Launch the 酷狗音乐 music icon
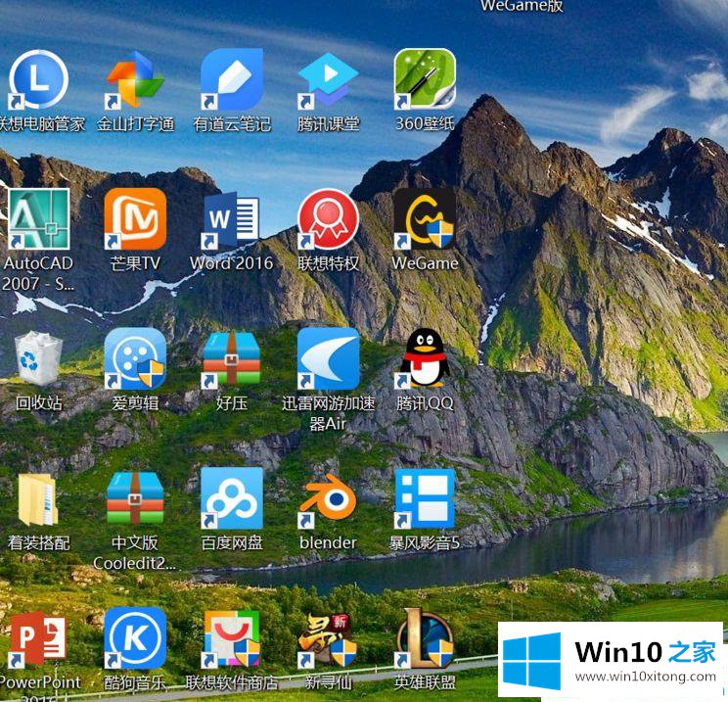 135,638
